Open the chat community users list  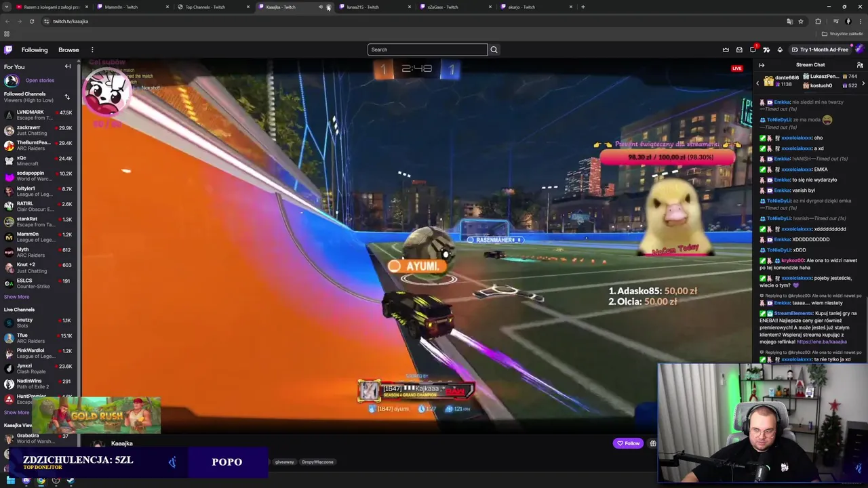click(x=860, y=65)
